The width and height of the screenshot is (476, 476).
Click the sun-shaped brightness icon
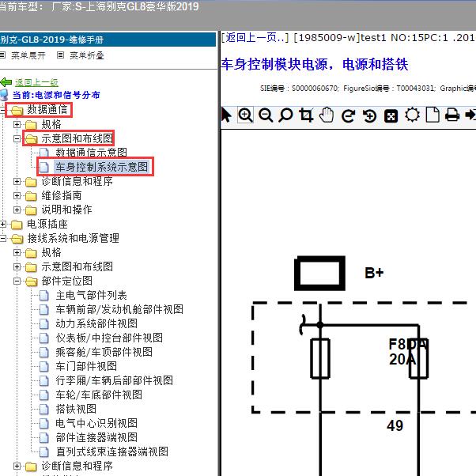click(x=412, y=115)
